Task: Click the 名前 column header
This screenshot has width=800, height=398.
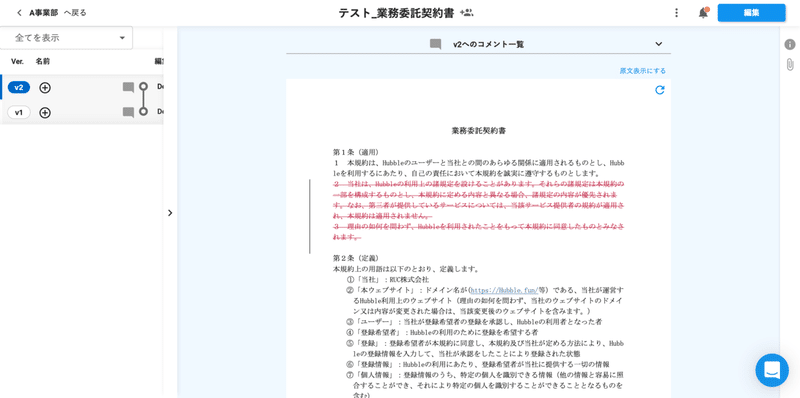Action: coord(43,61)
